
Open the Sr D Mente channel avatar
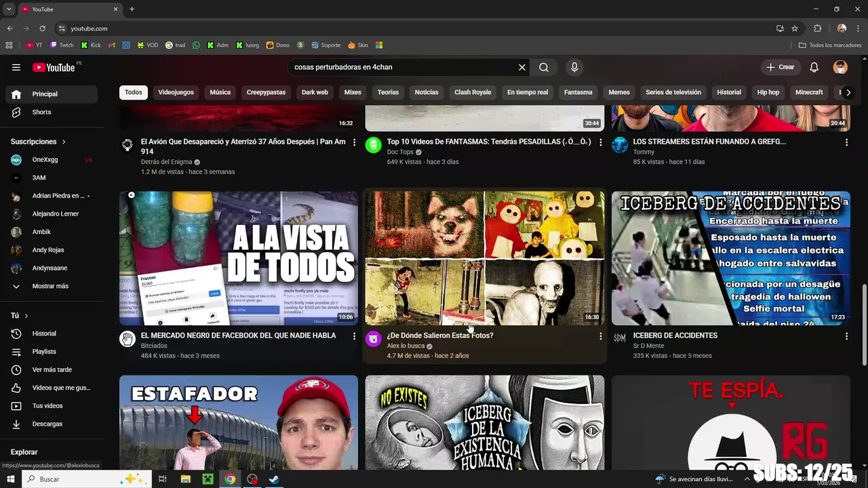(620, 339)
